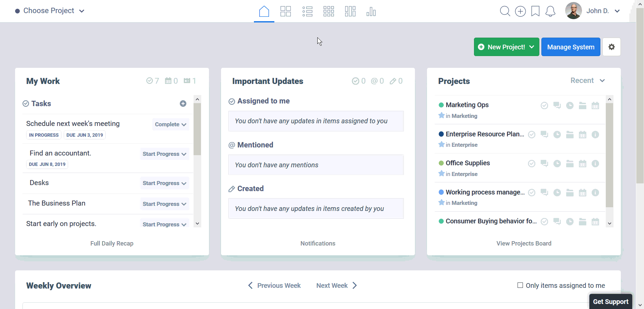Open Complete dropdown for meeting task

pos(170,124)
